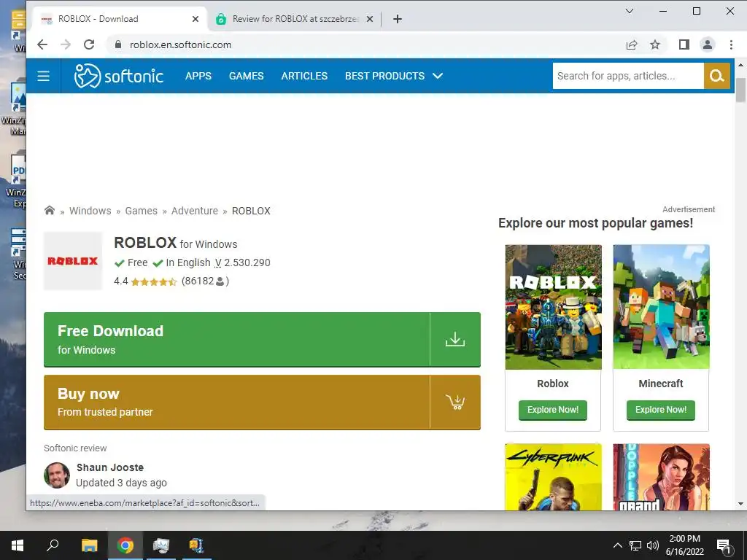Click the address bar URL roblox.en.softonic.com
747x560 pixels.
tap(181, 44)
